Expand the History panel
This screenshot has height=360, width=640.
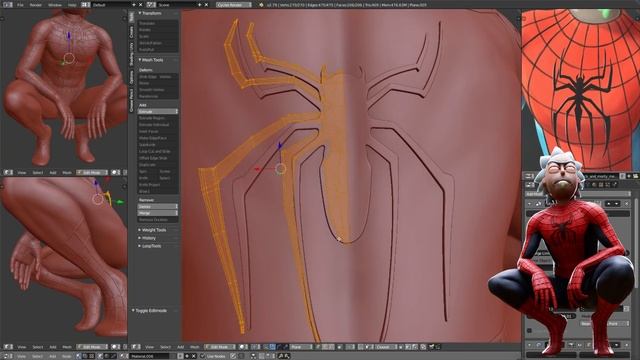140,238
